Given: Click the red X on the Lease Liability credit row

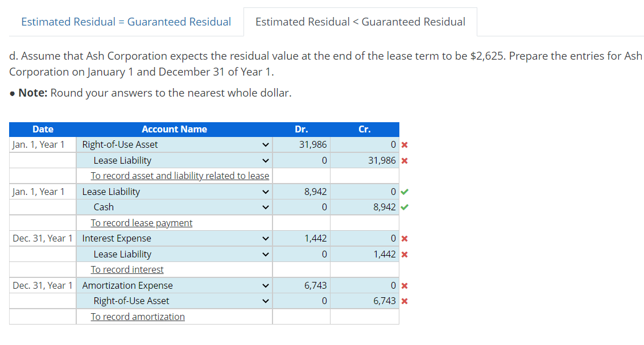Looking at the screenshot, I should click(x=404, y=160).
